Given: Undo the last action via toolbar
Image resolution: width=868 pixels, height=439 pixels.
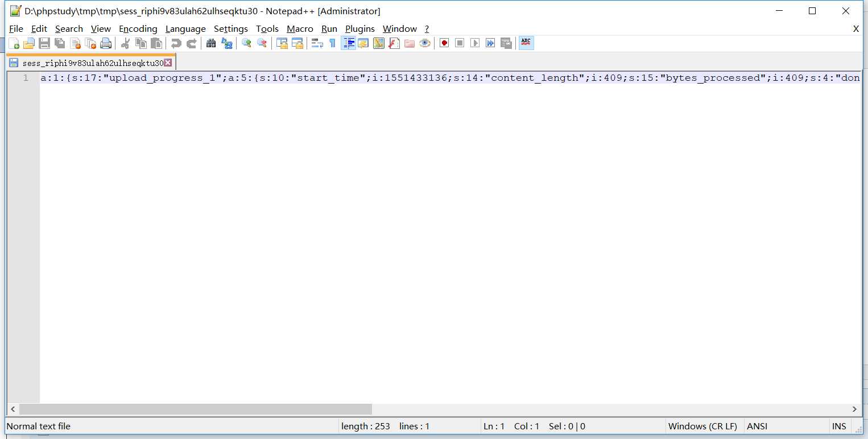Looking at the screenshot, I should click(176, 43).
